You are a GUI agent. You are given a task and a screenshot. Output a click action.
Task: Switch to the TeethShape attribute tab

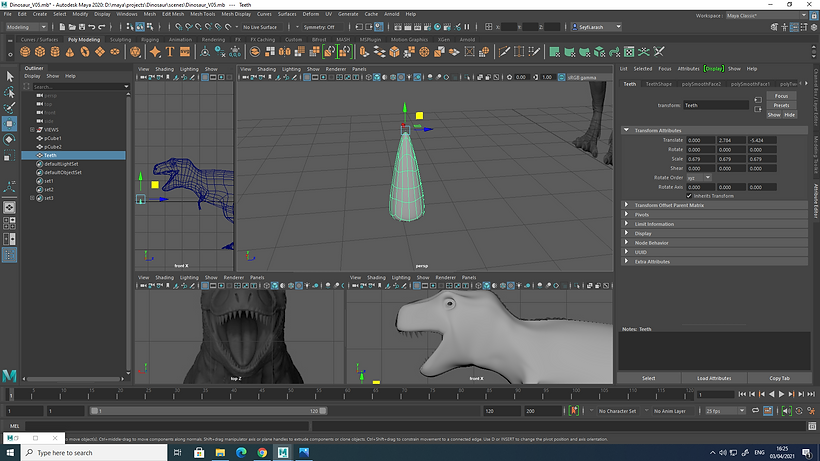(658, 84)
